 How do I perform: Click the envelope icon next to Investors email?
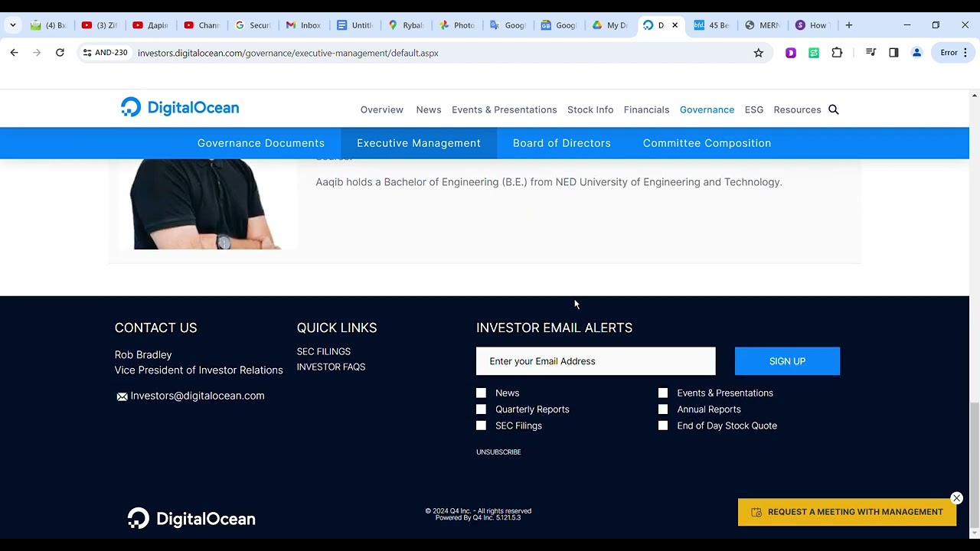122,396
